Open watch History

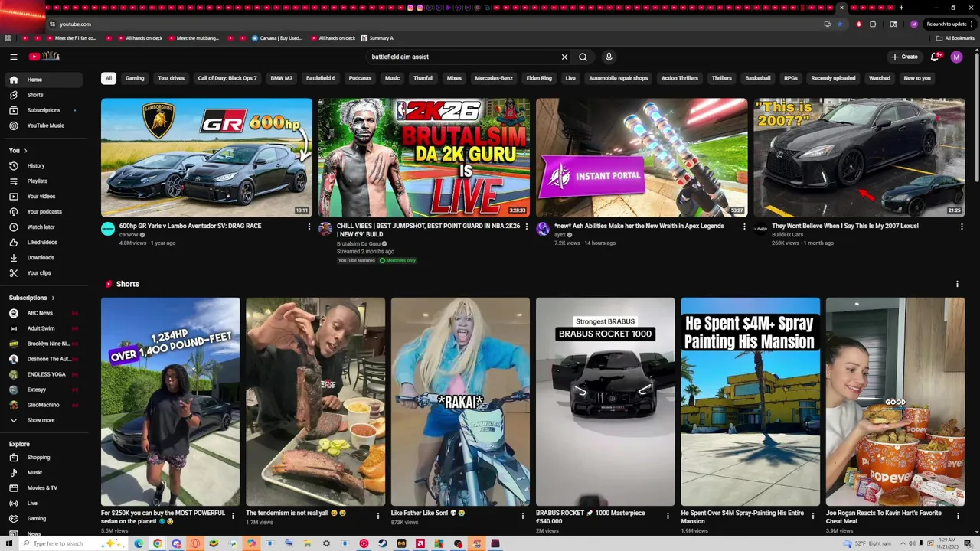(x=43, y=166)
